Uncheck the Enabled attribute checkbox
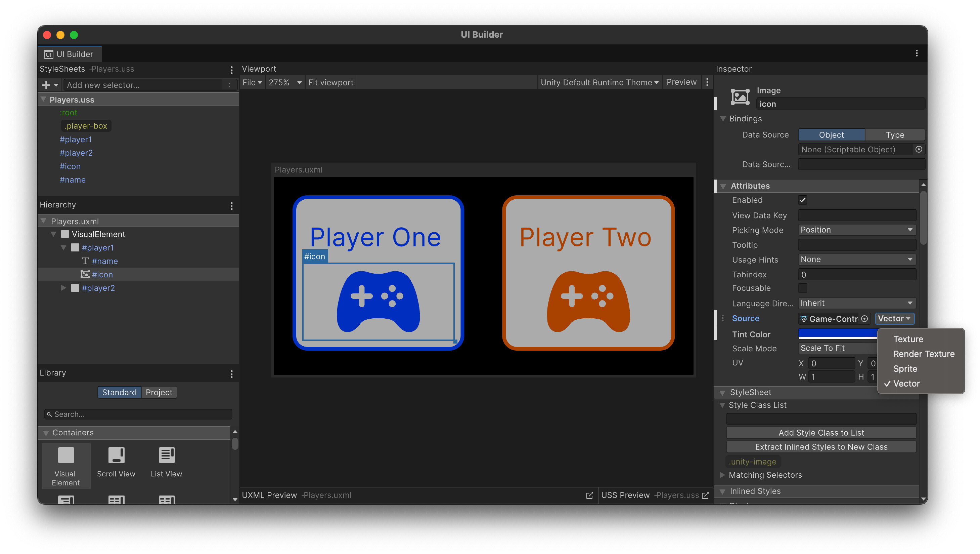The height and width of the screenshot is (554, 980). pos(803,200)
